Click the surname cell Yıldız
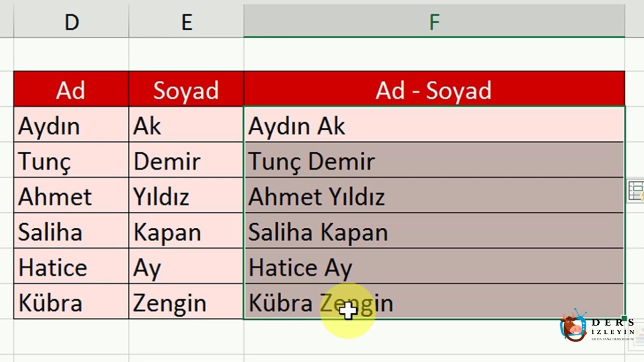 [186, 195]
